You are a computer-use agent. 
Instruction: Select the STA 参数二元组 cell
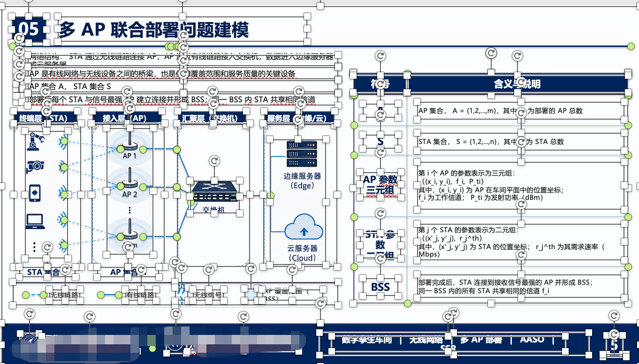(380, 245)
